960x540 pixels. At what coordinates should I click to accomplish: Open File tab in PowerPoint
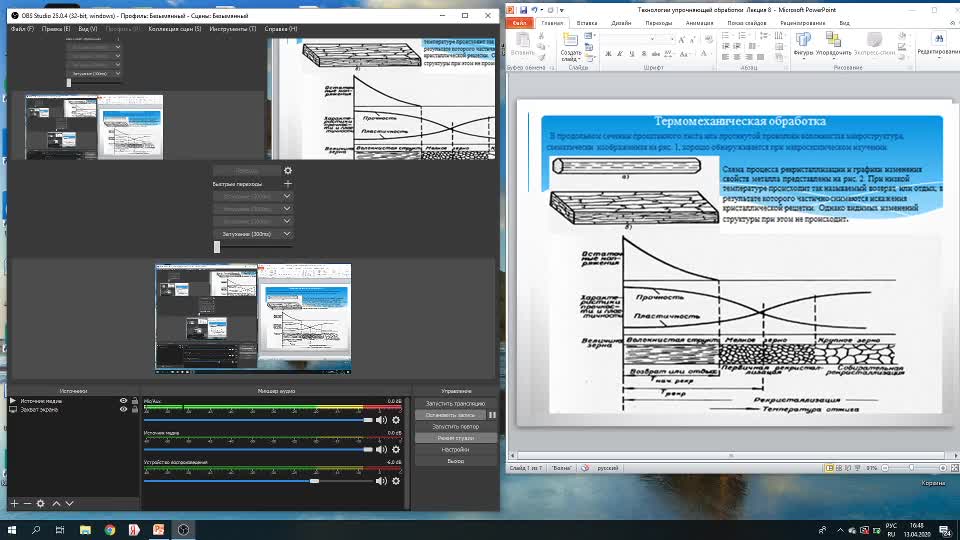coord(519,23)
